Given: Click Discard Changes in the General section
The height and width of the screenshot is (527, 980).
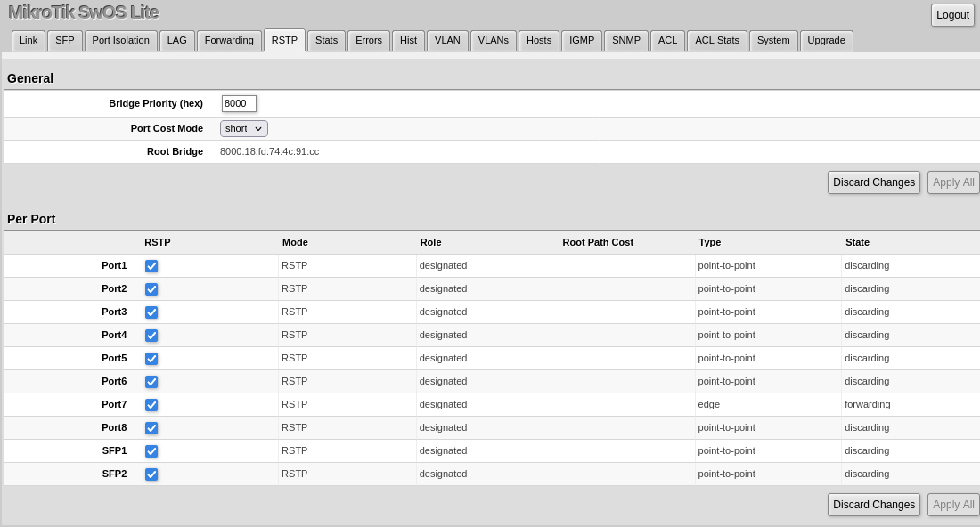Looking at the screenshot, I should pos(873,182).
